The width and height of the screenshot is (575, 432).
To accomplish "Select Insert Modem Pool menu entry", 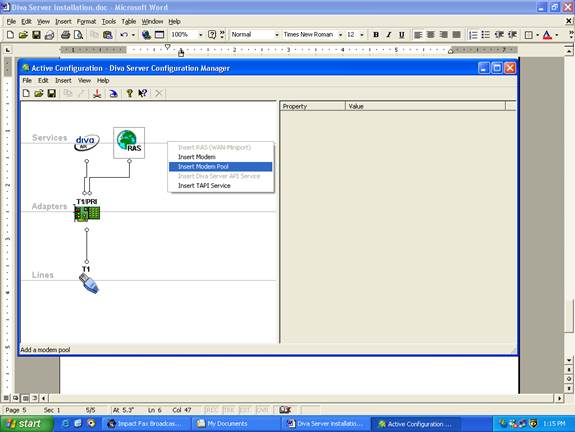I will (x=220, y=166).
